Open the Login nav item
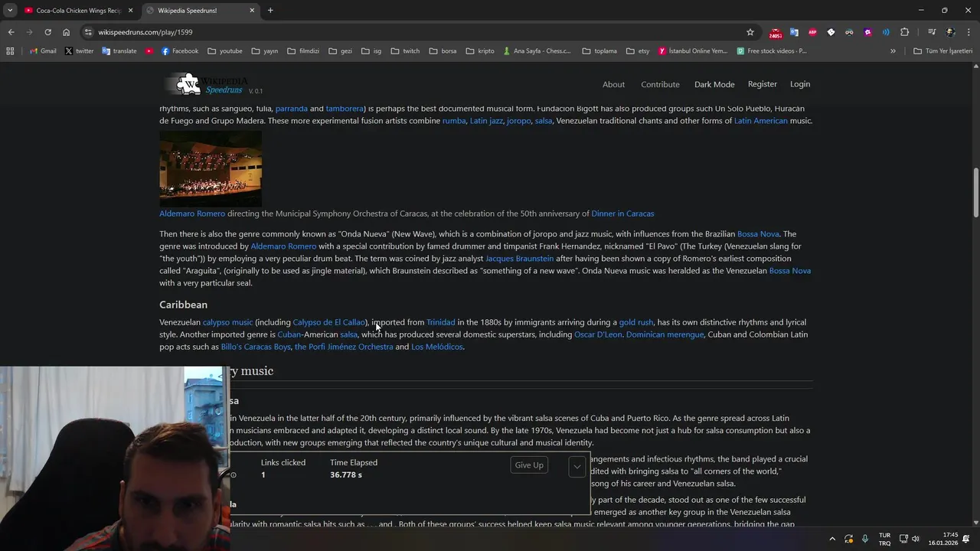This screenshot has height=551, width=980. (800, 84)
